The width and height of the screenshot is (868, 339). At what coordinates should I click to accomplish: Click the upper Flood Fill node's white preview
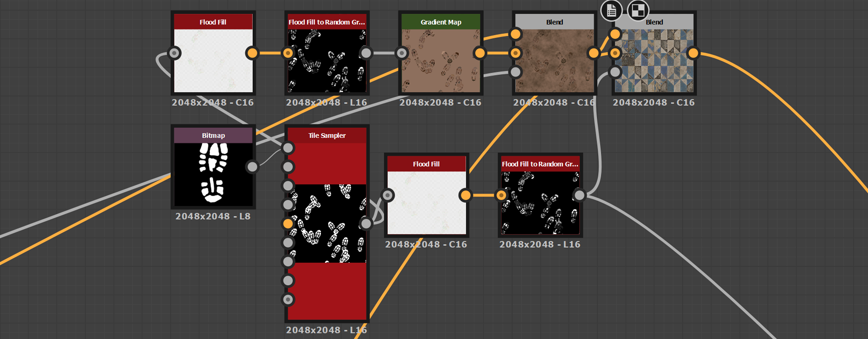[x=213, y=61]
